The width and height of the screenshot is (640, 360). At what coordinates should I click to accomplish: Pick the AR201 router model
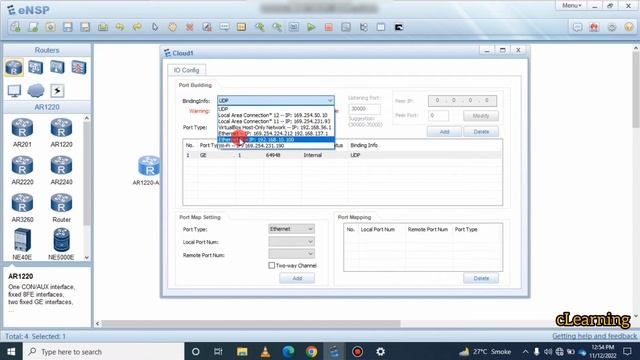point(22,132)
